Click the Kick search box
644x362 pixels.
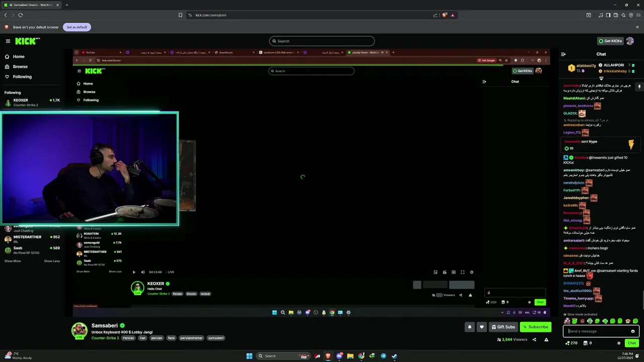[x=322, y=41]
